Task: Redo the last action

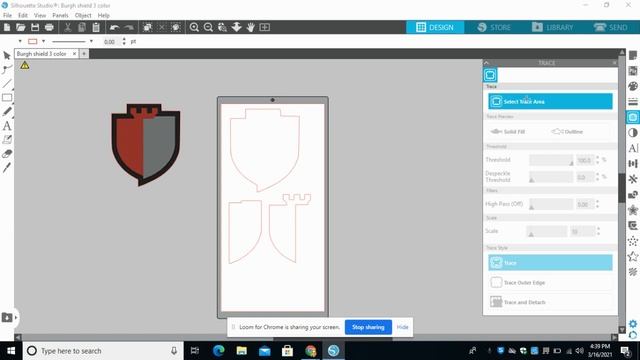Action: (x=129, y=27)
